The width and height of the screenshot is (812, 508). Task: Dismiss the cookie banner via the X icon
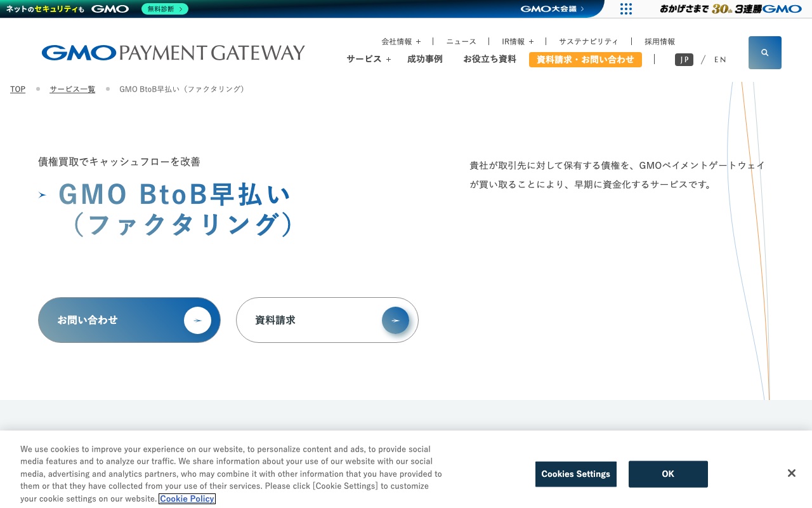point(791,473)
